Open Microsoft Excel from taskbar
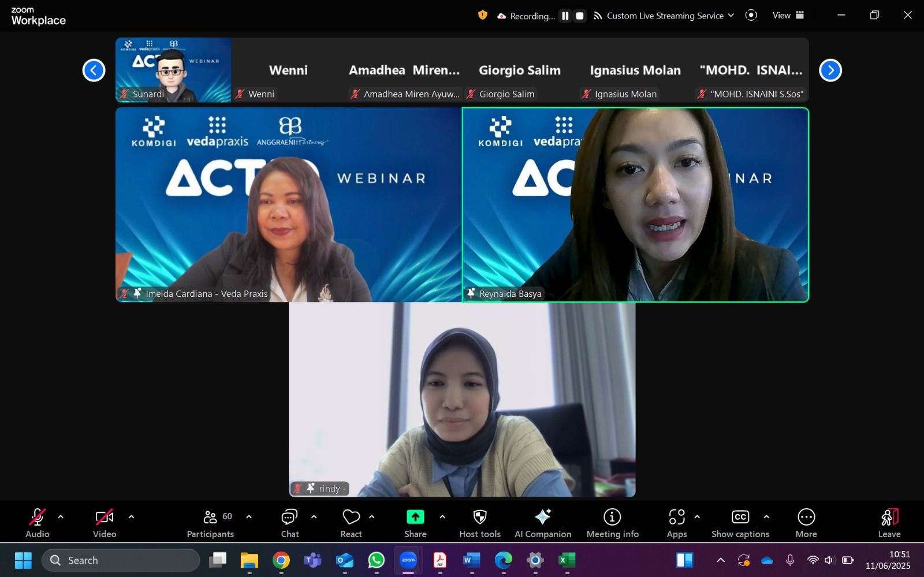 [567, 560]
